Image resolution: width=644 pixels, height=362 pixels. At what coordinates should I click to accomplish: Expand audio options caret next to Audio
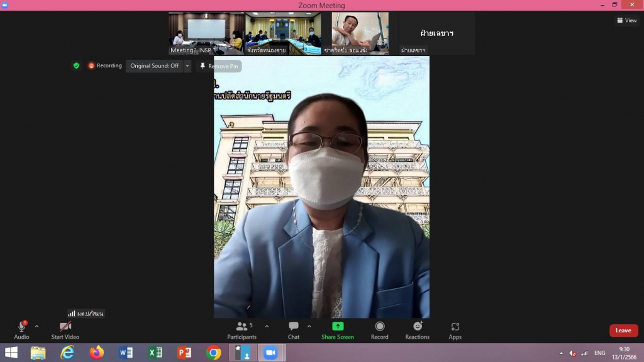36,326
